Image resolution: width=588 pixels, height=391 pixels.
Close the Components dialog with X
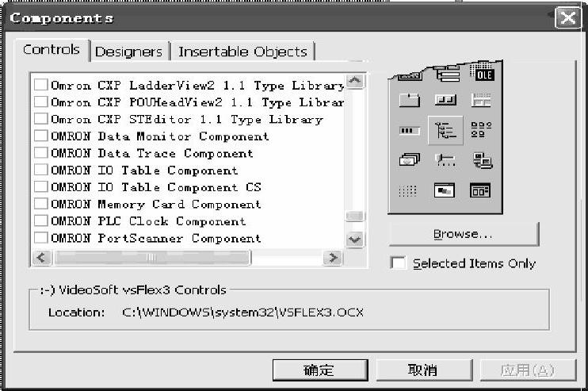pos(567,17)
